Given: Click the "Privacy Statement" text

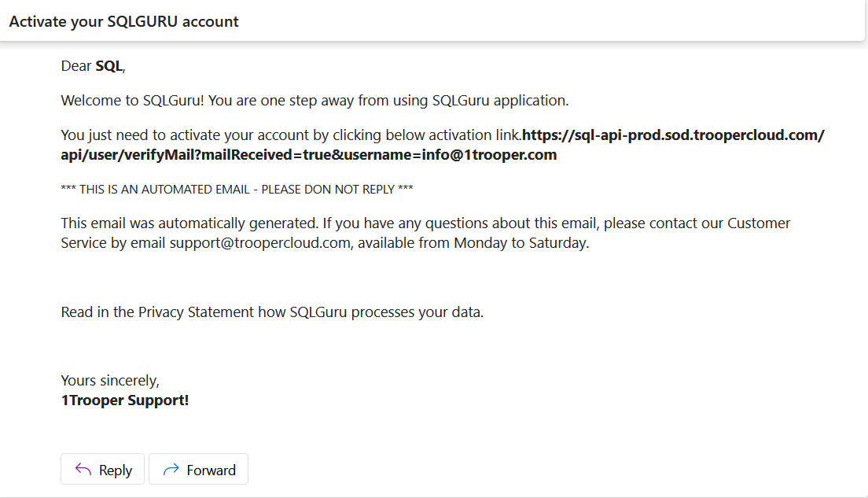Looking at the screenshot, I should [x=196, y=312].
